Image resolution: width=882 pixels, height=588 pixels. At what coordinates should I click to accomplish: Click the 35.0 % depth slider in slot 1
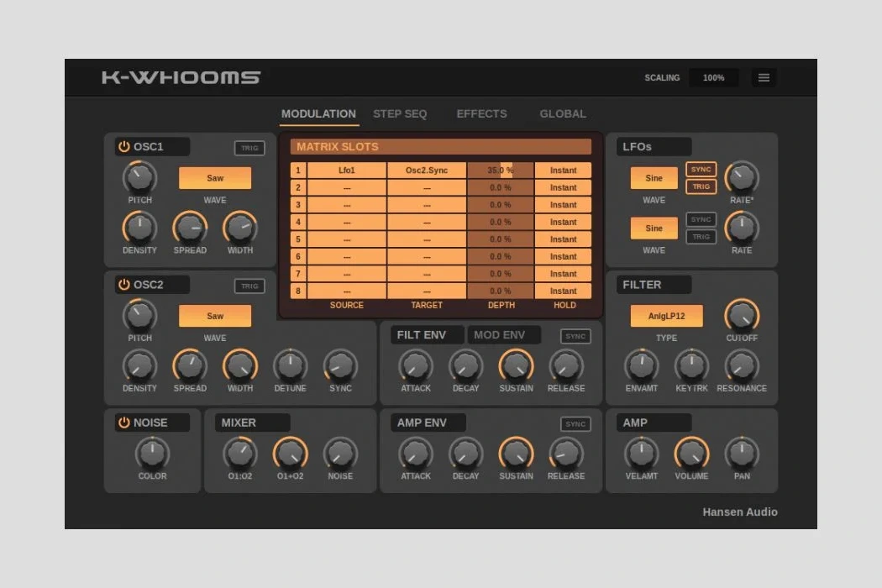[x=501, y=171]
